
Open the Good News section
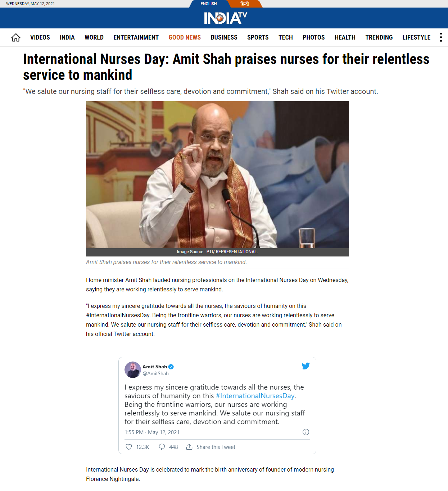click(185, 37)
